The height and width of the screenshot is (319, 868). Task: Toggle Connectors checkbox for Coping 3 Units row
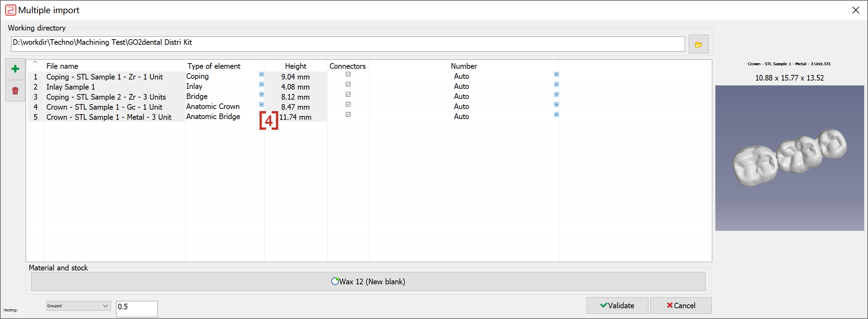click(348, 94)
